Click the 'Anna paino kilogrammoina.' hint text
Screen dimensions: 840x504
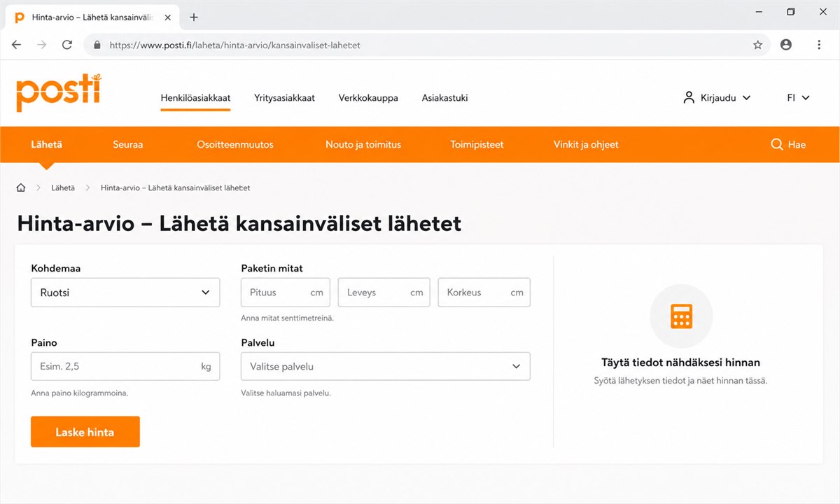(80, 393)
